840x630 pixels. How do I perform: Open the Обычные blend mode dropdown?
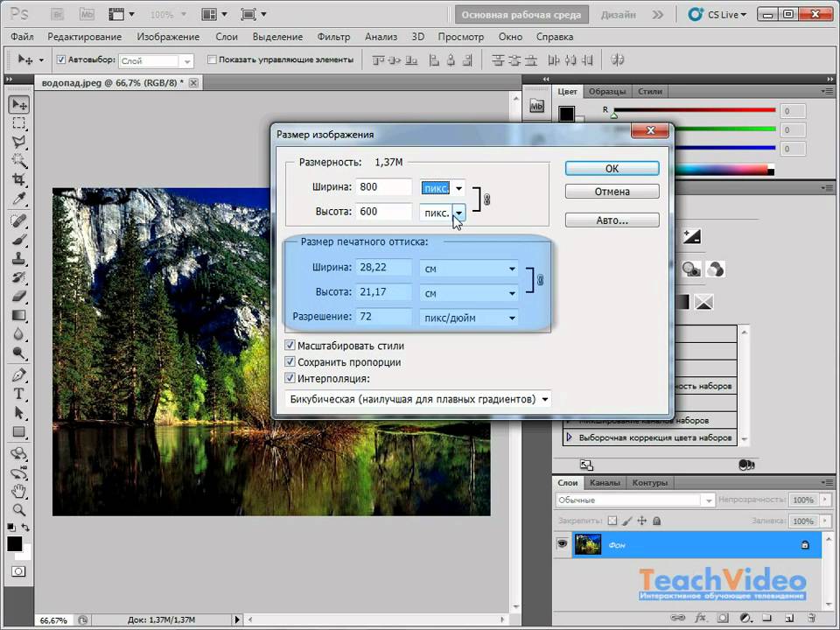tap(634, 500)
